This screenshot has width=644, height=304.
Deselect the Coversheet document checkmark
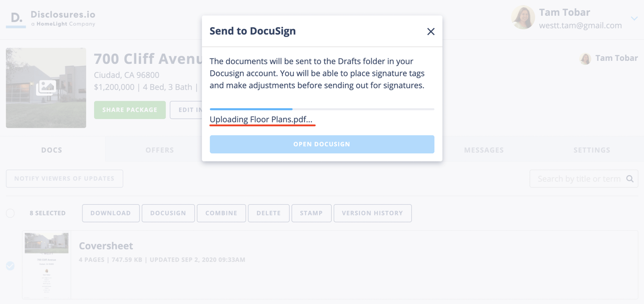(x=10, y=266)
